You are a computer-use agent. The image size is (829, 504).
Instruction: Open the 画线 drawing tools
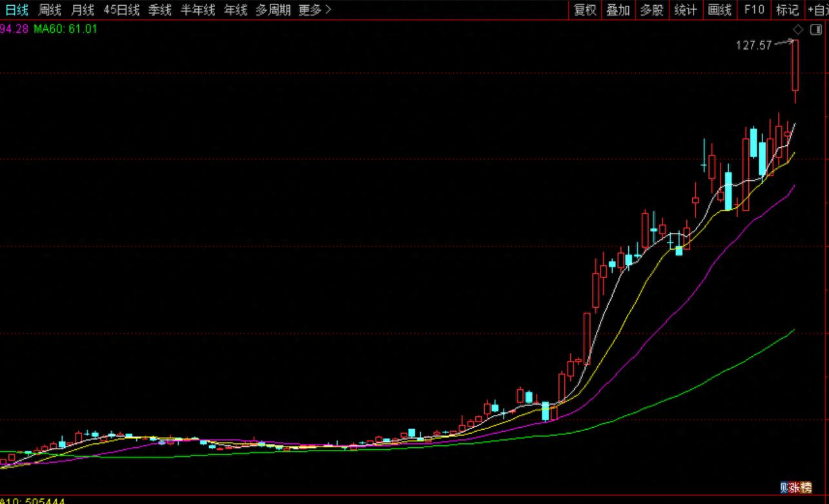point(719,10)
